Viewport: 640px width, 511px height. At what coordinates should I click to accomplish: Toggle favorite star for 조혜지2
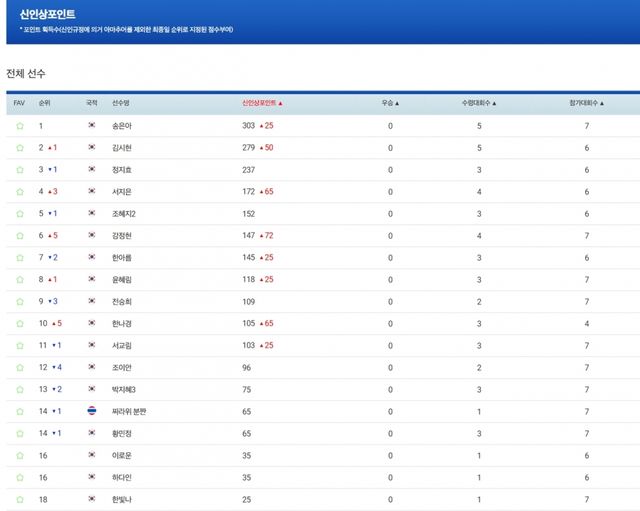[19, 214]
